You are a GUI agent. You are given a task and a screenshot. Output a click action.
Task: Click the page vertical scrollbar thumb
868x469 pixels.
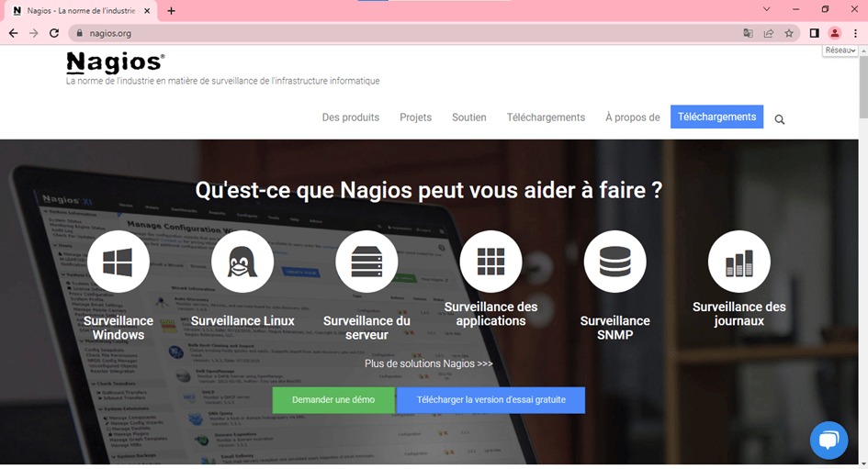pyautogui.click(x=863, y=85)
